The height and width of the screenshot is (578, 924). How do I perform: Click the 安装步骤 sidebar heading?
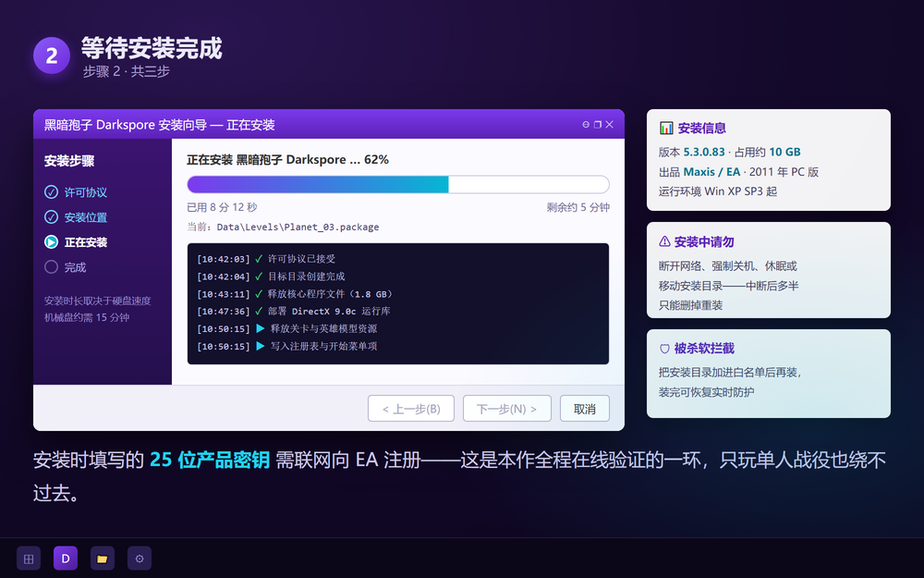click(69, 161)
